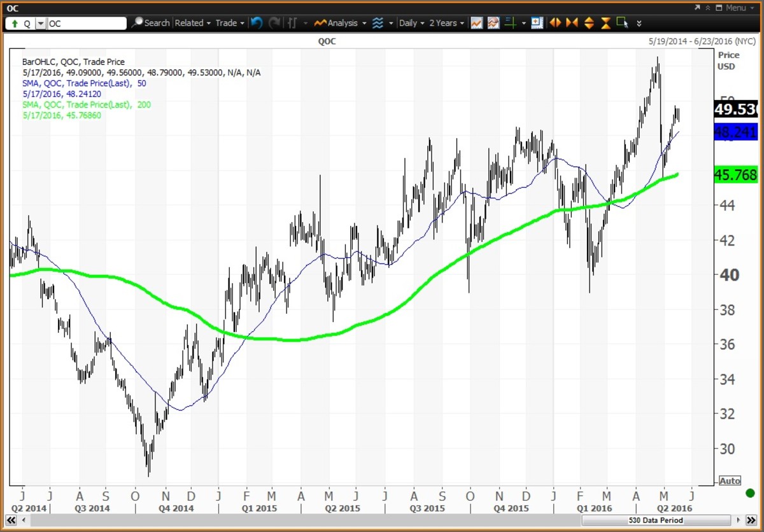Image resolution: width=764 pixels, height=532 pixels.
Task: Click the blue undo arrow icon
Action: coord(257,23)
